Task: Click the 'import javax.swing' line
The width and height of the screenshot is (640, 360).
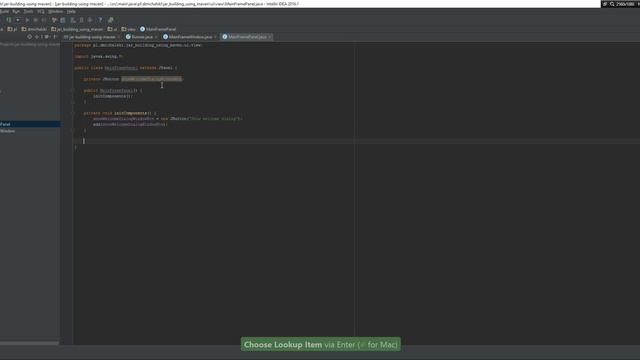Action: click(x=98, y=56)
